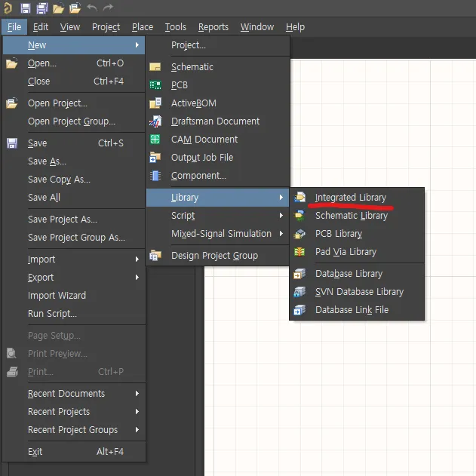
Task: Click the ActiveBOM icon
Action: tap(155, 103)
